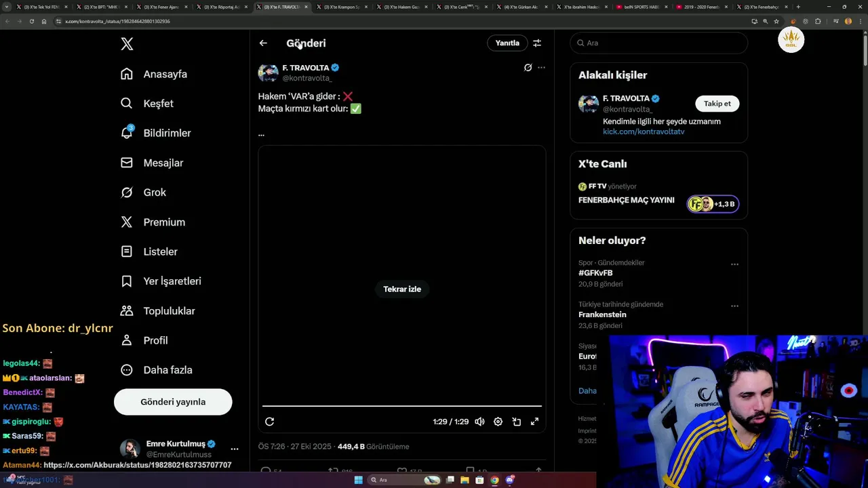
Task: Switch to X'te Tek Yol FENER tab
Action: pos(41,7)
